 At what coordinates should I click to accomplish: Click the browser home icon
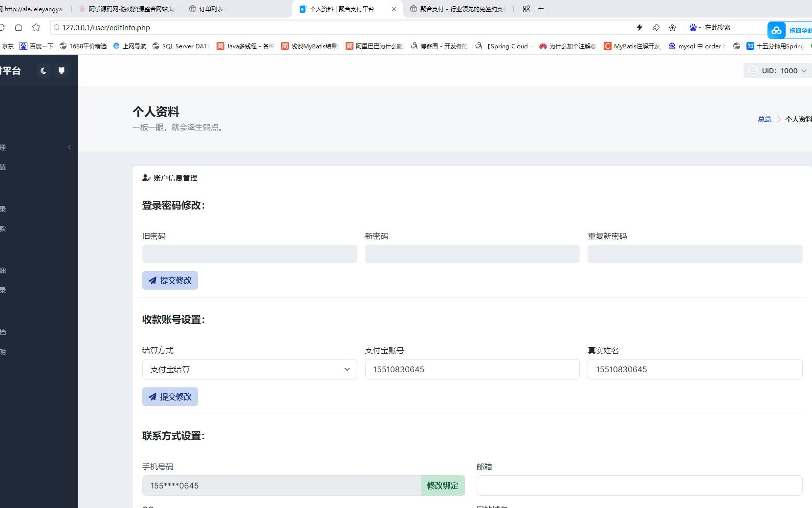point(19,27)
